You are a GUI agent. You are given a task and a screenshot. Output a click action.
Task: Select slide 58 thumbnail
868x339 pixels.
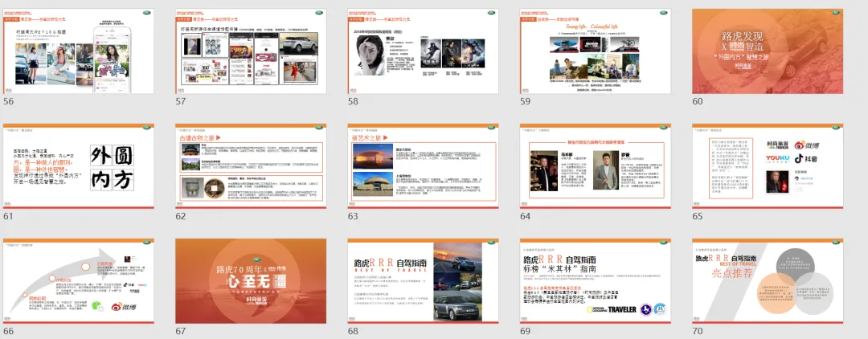423,51
